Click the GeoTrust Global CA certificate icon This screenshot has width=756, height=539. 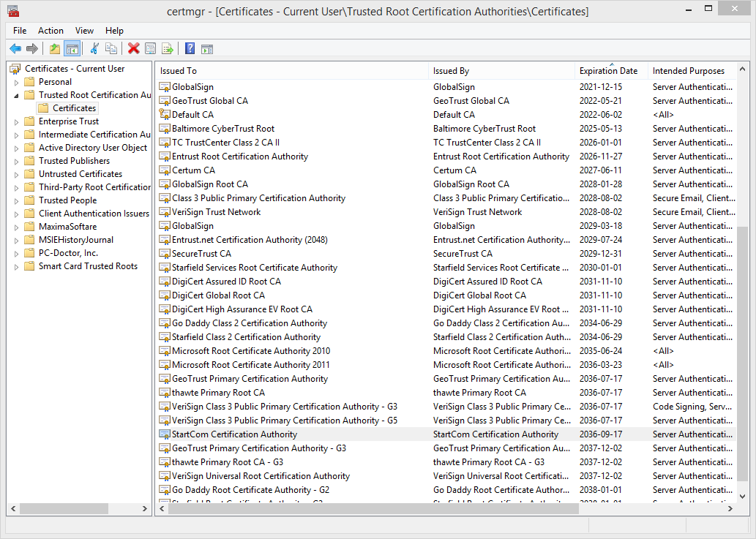coord(165,101)
